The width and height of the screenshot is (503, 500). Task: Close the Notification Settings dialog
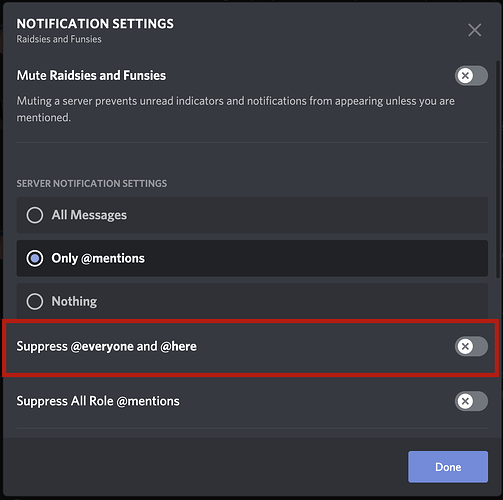[x=474, y=30]
